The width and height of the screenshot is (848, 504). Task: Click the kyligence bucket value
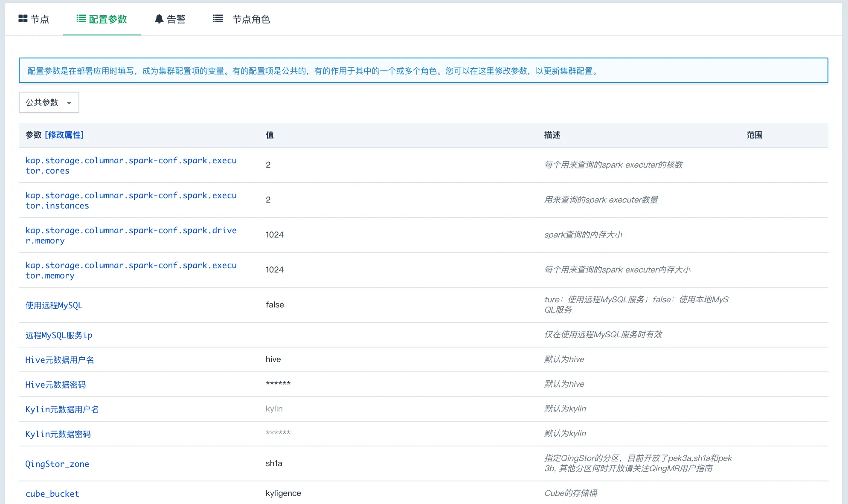pyautogui.click(x=283, y=493)
